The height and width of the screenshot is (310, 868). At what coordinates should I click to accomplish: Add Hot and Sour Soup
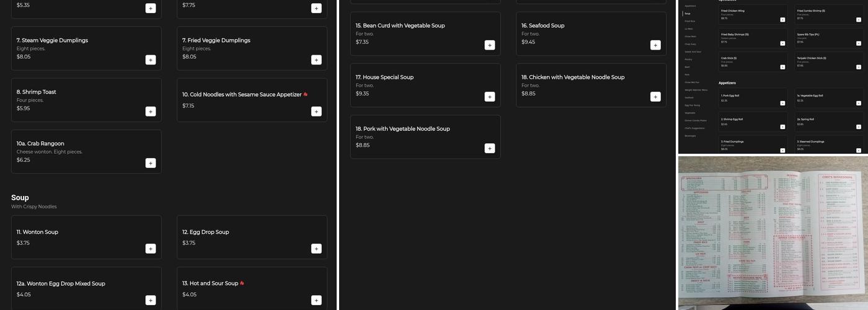coord(316,300)
